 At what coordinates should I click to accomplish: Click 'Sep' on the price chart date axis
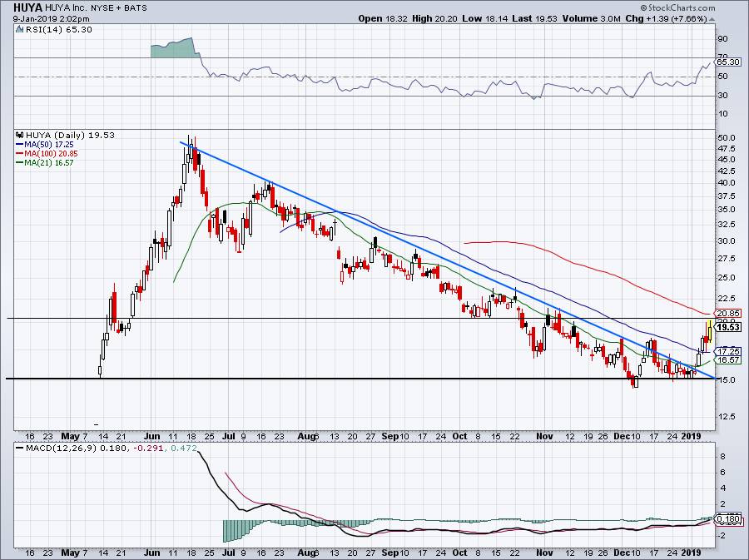tap(390, 436)
